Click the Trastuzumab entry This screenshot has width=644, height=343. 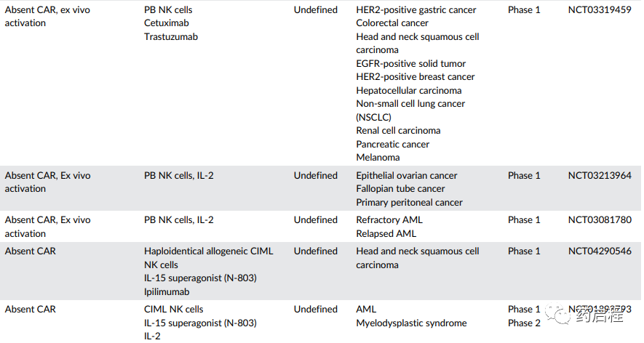(x=171, y=36)
